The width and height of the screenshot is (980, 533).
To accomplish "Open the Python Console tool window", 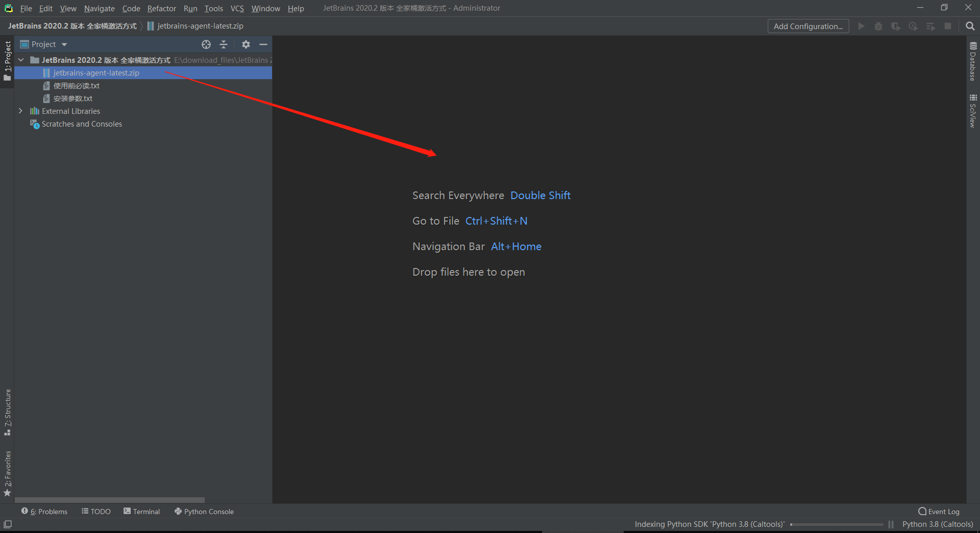I will (204, 512).
